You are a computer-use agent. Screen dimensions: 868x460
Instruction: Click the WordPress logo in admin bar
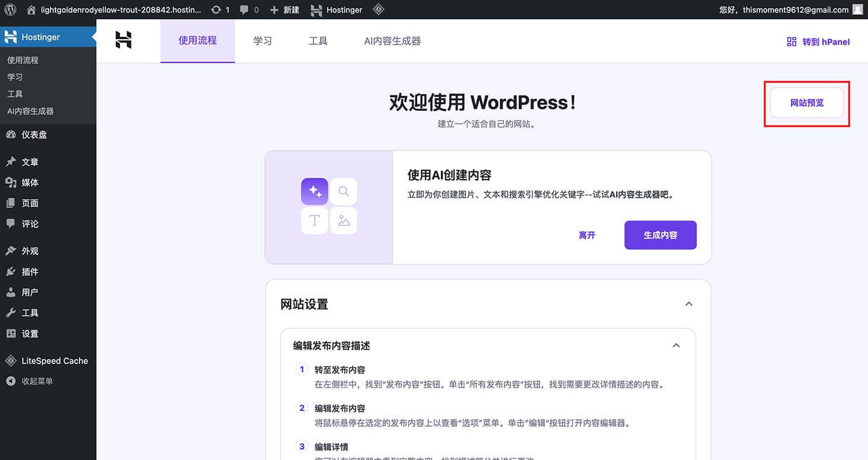pyautogui.click(x=10, y=10)
